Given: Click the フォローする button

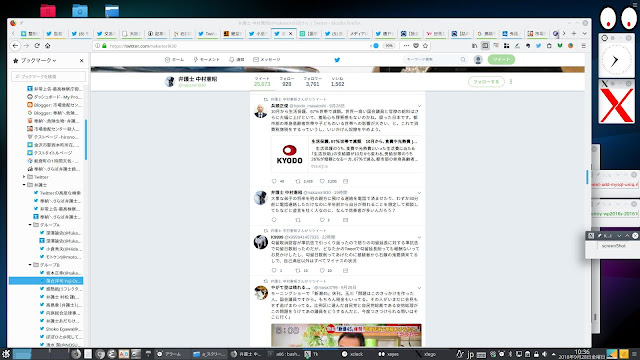Looking at the screenshot, I should 486,82.
